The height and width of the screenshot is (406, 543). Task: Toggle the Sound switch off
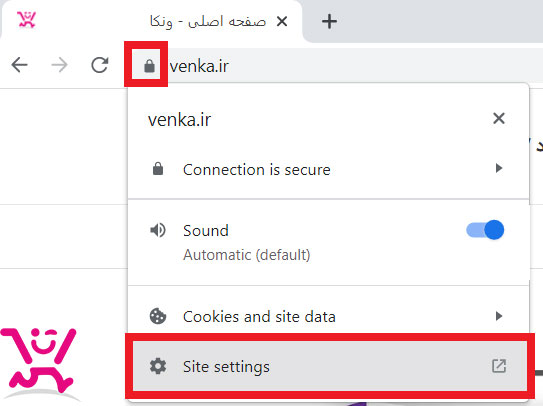click(485, 230)
